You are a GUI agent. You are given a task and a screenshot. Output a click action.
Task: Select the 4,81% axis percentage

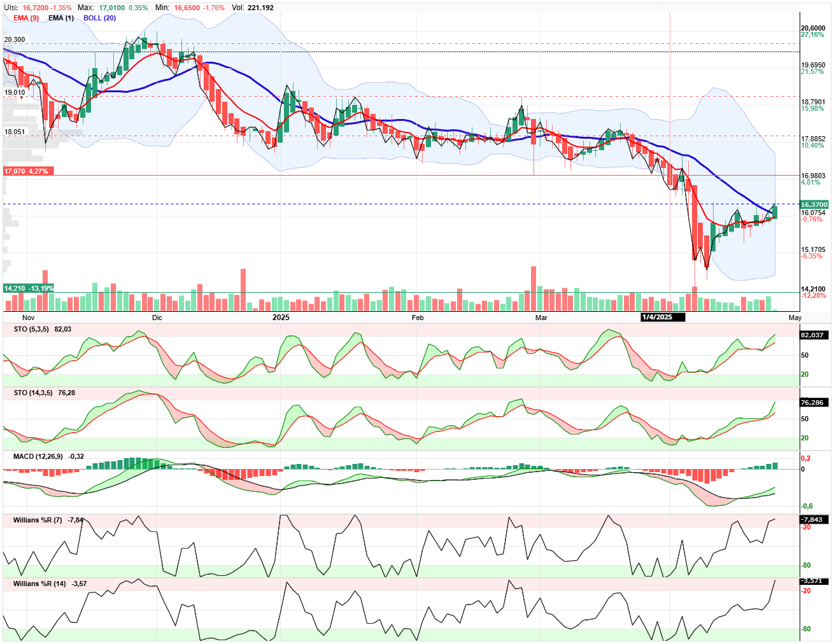810,182
